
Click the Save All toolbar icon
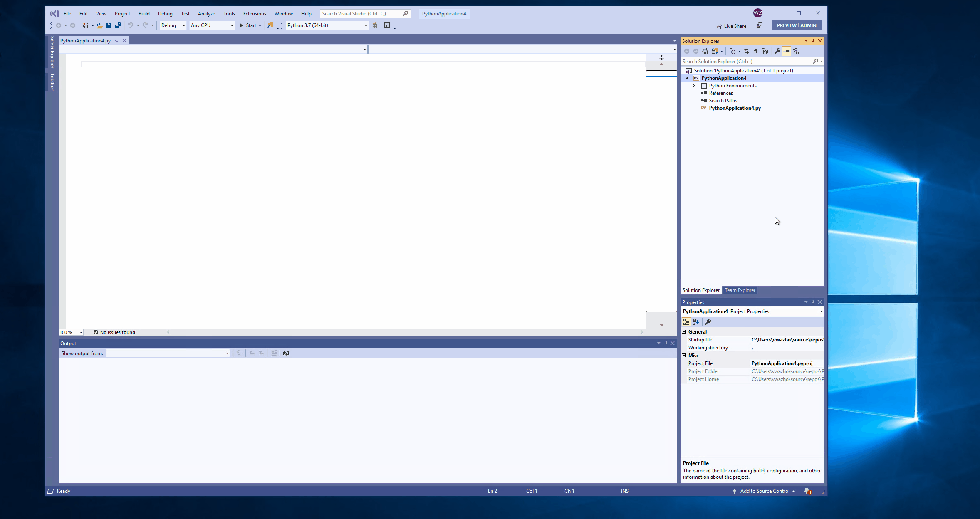tap(118, 25)
